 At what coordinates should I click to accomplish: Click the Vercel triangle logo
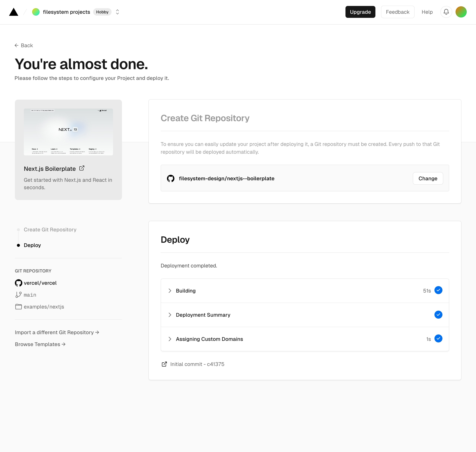tap(14, 12)
